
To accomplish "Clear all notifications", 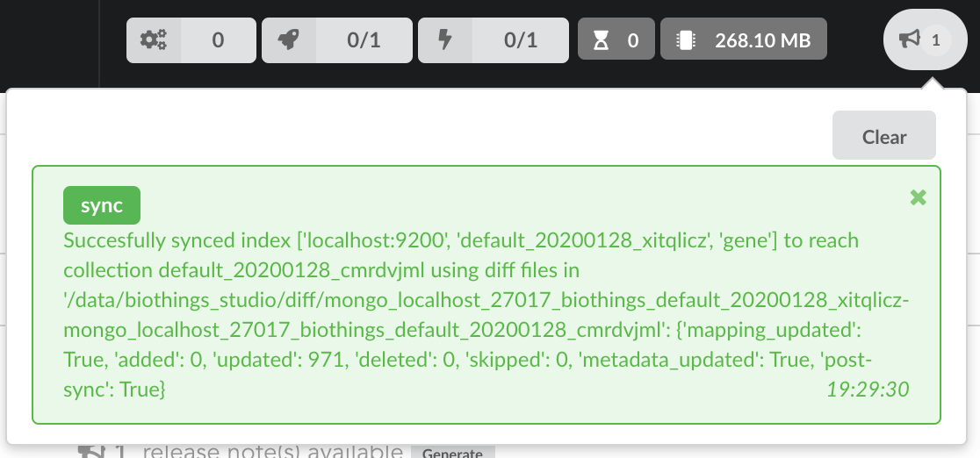I will (883, 136).
